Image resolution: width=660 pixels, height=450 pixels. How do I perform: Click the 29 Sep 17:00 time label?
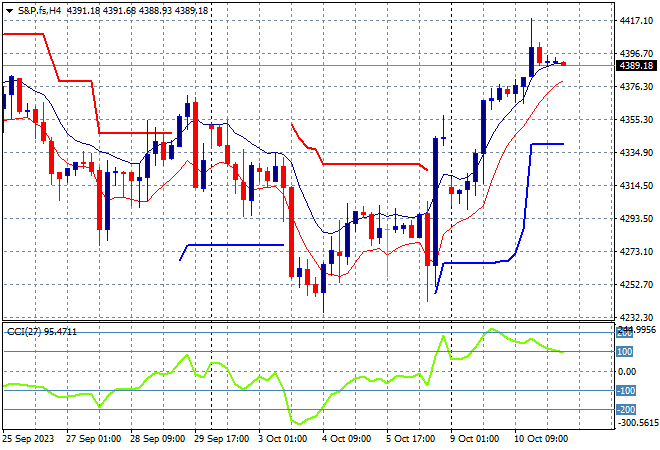(221, 439)
